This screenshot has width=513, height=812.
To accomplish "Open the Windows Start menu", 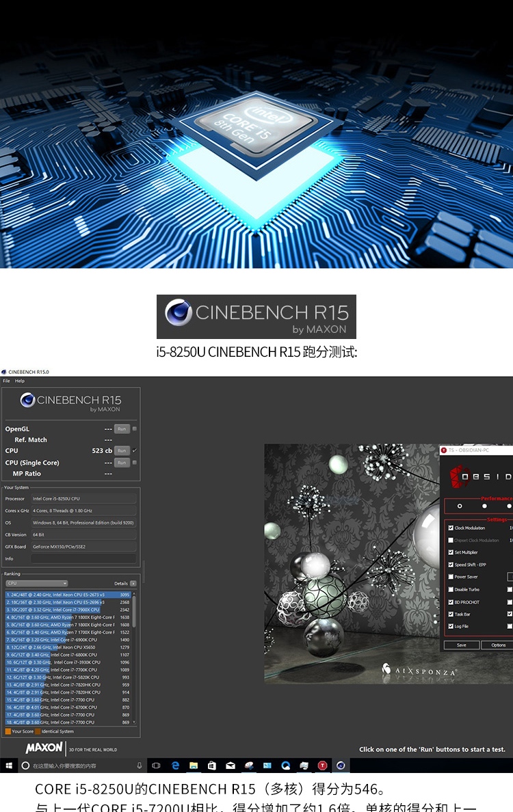I will click(8, 766).
